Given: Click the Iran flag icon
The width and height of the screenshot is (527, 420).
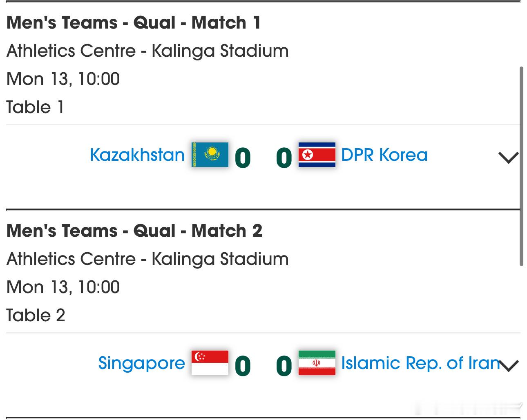Looking at the screenshot, I should point(317,363).
